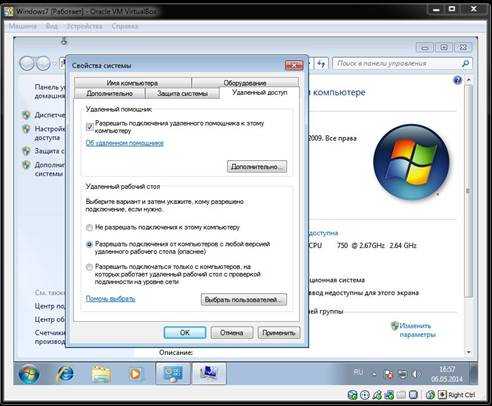
Task: Switch to the Control Panel taskbar button
Action: click(x=173, y=374)
